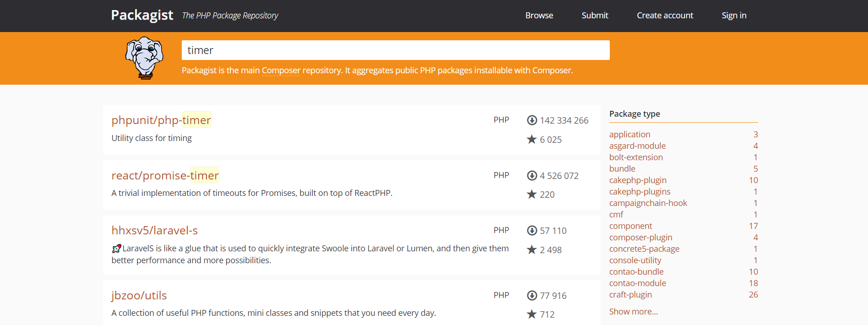Expand package types with Show more
Image resolution: width=868 pixels, height=325 pixels.
[633, 312]
